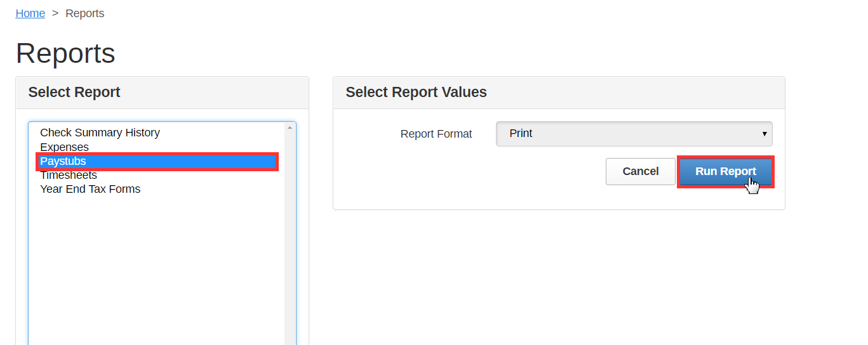868x345 pixels.
Task: Click the Reports breadcrumb text
Action: [x=84, y=13]
